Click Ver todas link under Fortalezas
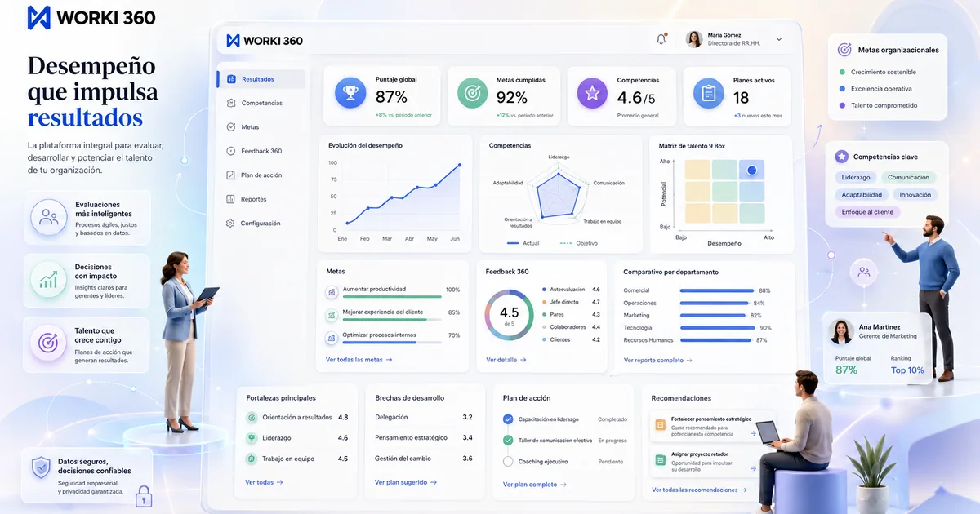980x514 pixels. click(x=264, y=482)
